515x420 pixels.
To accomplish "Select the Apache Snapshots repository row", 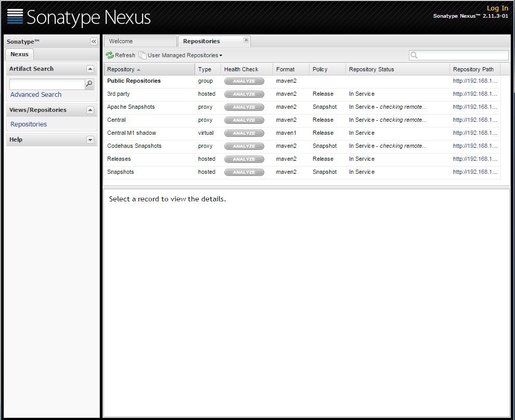I will [131, 107].
